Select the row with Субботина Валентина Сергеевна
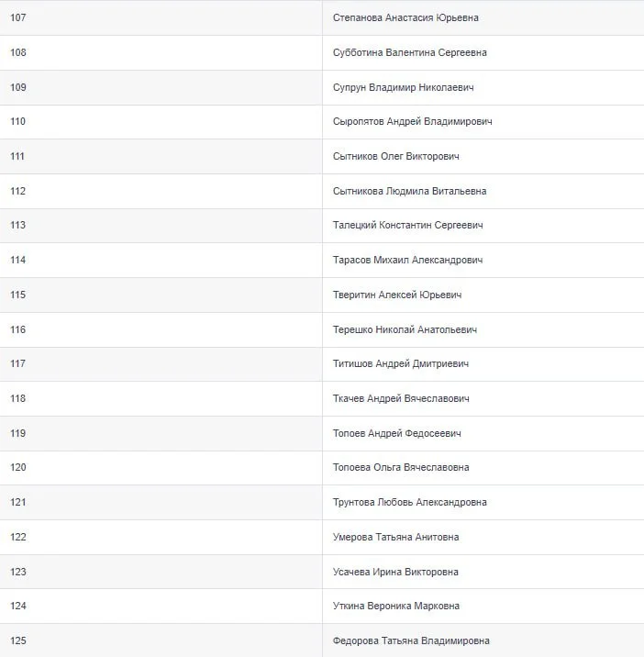The image size is (644, 657). point(409,52)
